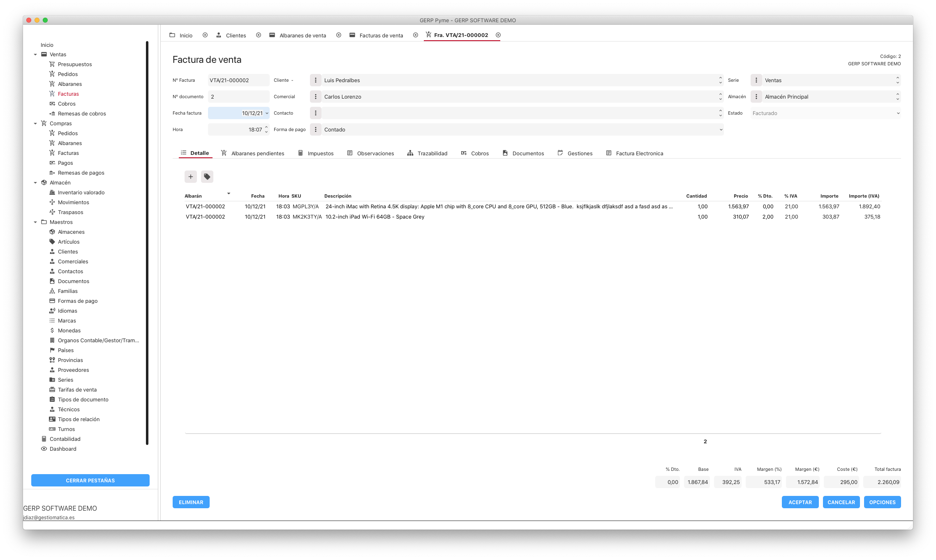Open Comercial options three-dot menu
Image resolution: width=936 pixels, height=560 pixels.
pyautogui.click(x=315, y=97)
